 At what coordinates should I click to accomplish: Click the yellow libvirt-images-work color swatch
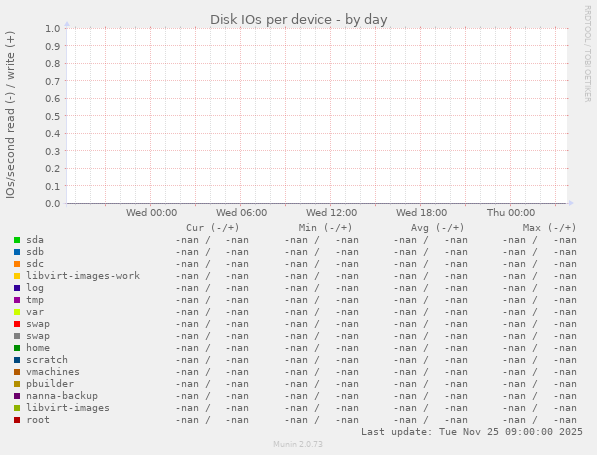(17, 276)
